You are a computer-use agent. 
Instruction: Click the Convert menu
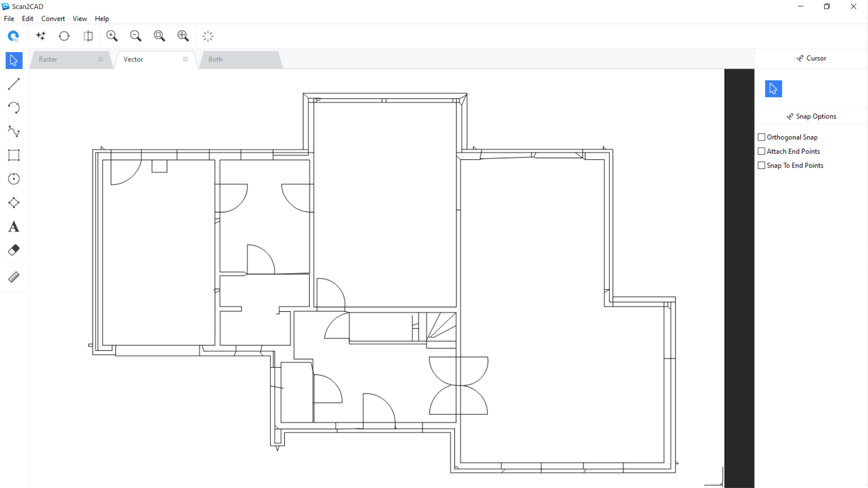pyautogui.click(x=53, y=19)
